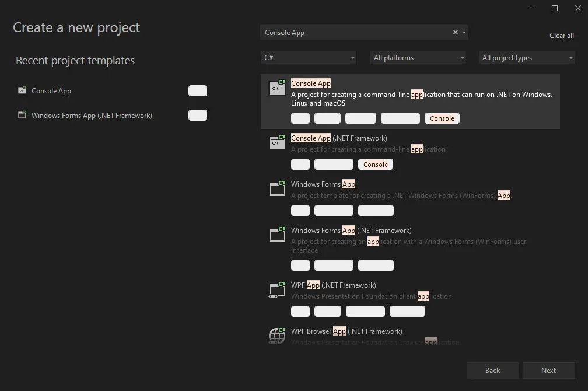
Task: Click the WPF Browser App globe icon
Action: [276, 335]
